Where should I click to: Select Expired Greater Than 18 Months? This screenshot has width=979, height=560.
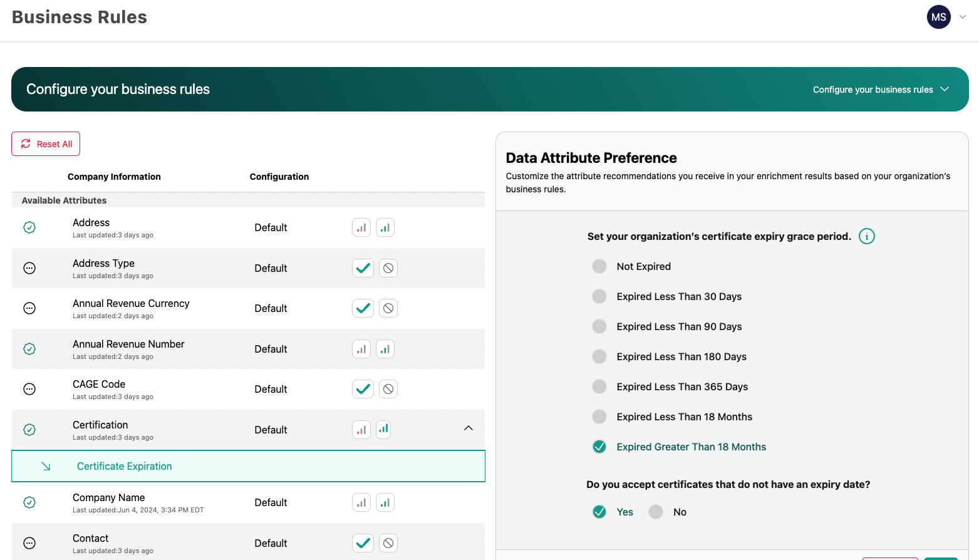[x=599, y=447]
